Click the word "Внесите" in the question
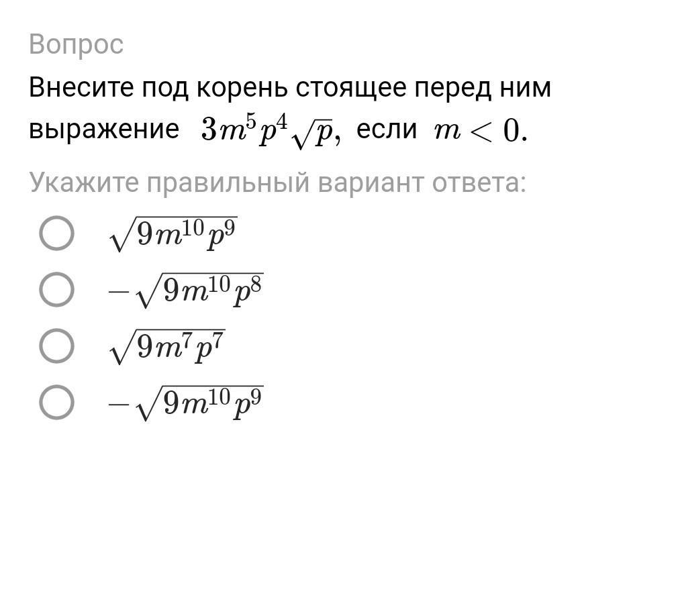This screenshot has height=616, width=680. (81, 87)
